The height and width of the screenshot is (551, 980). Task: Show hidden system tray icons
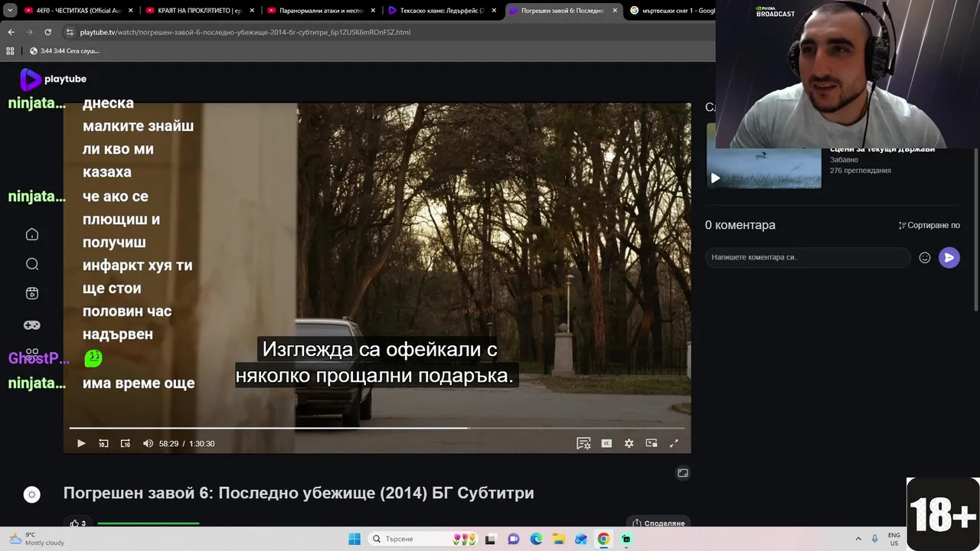[858, 539]
